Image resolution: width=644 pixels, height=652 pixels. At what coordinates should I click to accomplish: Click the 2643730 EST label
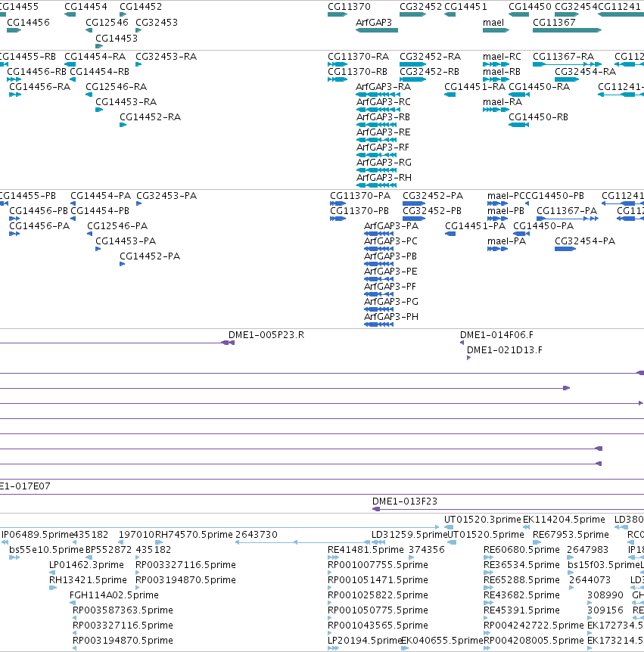pos(257,534)
